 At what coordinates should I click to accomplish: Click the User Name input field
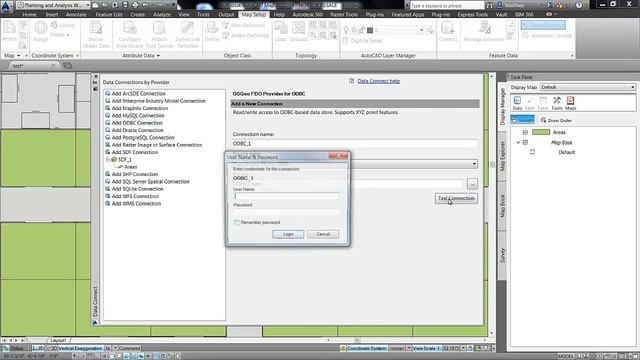[287, 196]
